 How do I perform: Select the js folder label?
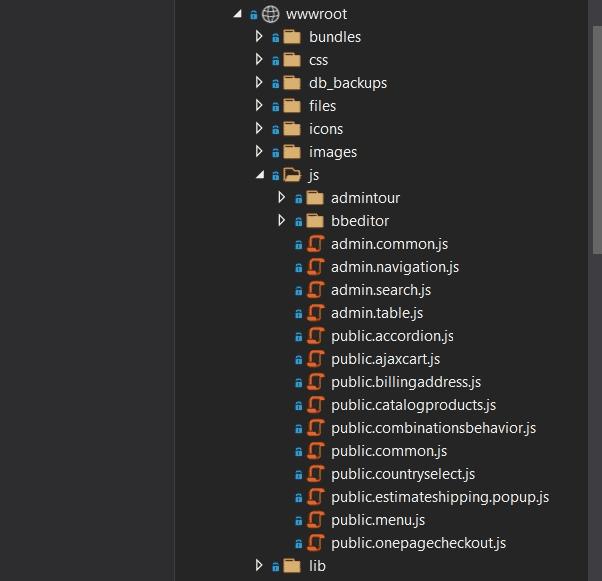tap(313, 175)
